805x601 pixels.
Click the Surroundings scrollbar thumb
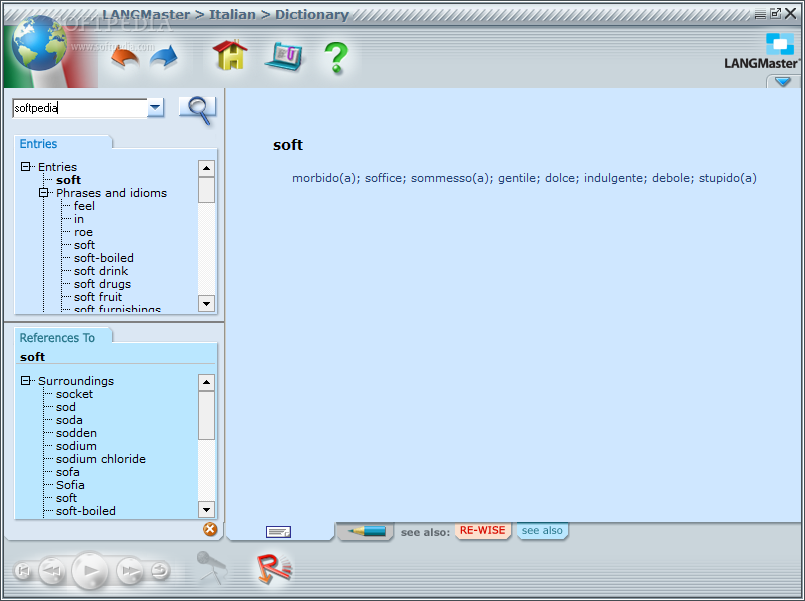[206, 415]
